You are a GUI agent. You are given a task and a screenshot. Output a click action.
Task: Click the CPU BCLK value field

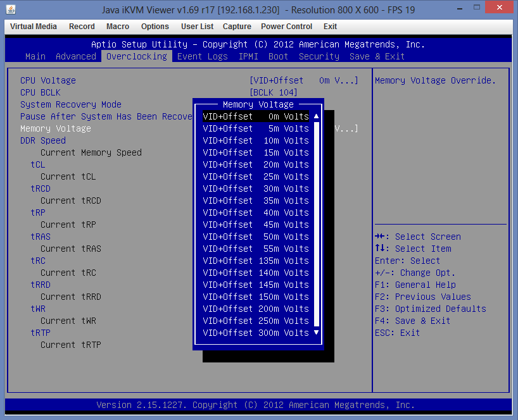274,92
